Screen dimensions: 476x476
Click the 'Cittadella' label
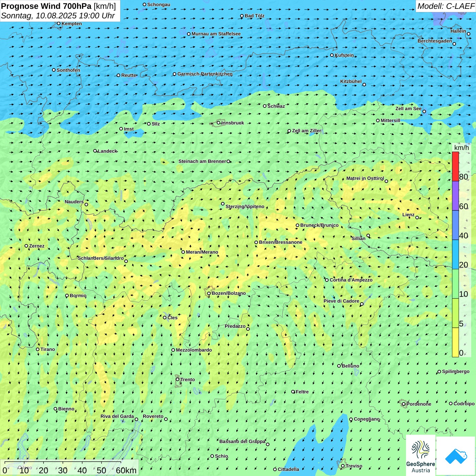[288, 469]
